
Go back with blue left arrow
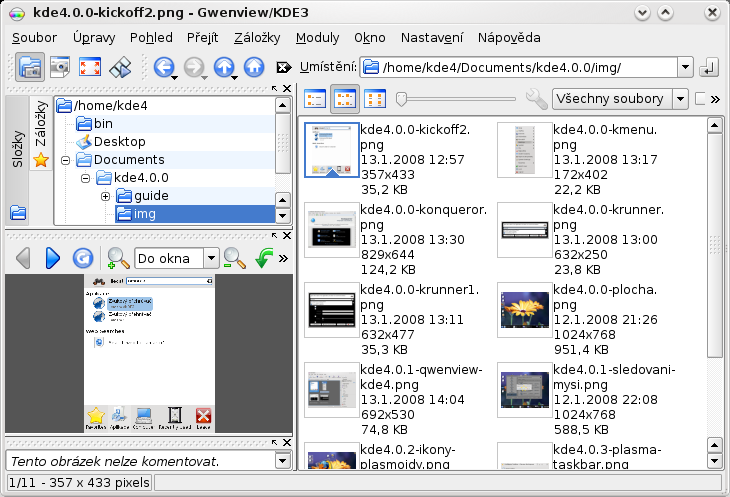pyautogui.click(x=163, y=67)
